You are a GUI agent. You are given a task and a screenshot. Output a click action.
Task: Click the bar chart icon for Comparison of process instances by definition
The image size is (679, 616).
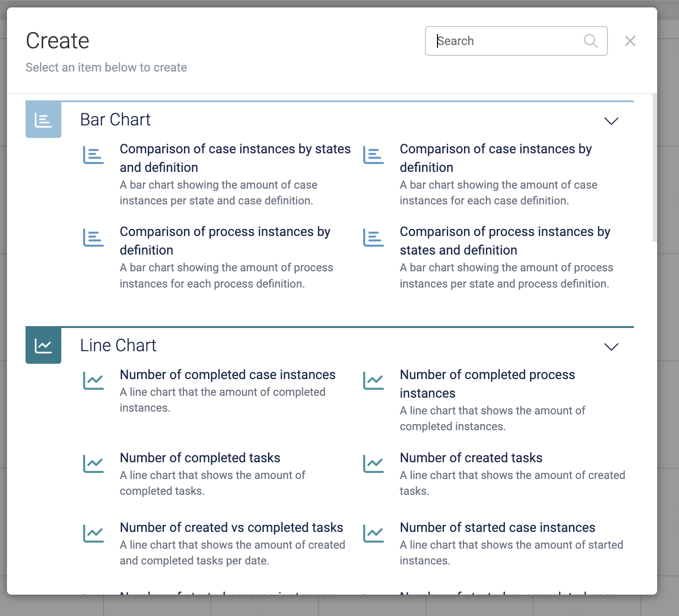pyautogui.click(x=93, y=238)
